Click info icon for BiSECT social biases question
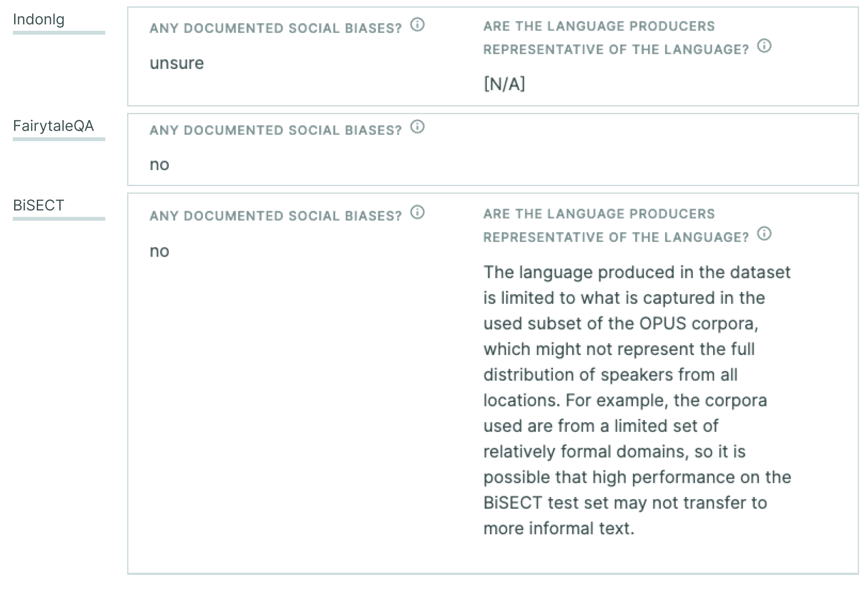Viewport: 868px width, 589px height. click(x=417, y=212)
